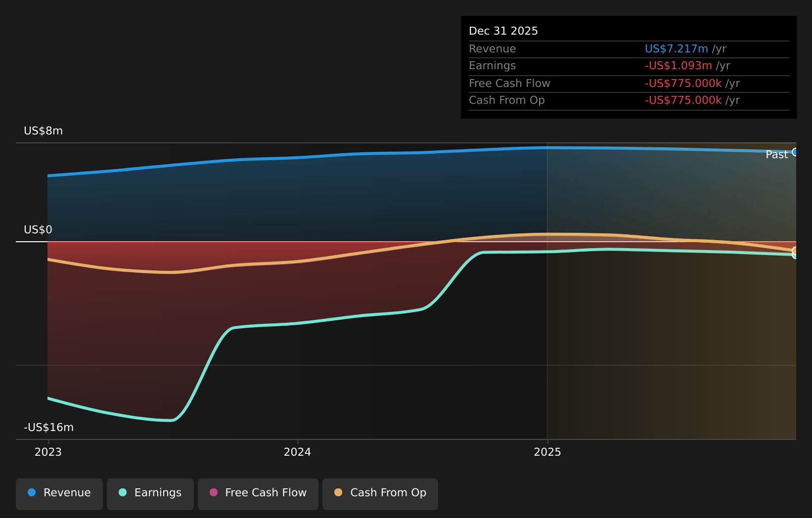Select the orange Cash From Op endpoint marker
Image resolution: width=812 pixels, height=518 pixels.
(x=795, y=250)
